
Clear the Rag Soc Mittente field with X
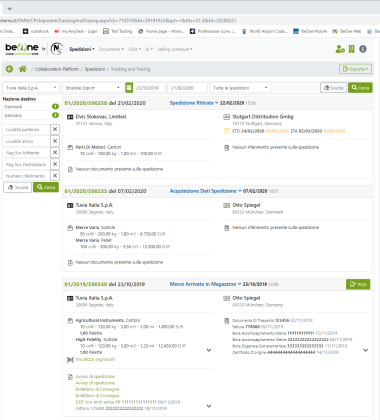pyautogui.click(x=55, y=153)
